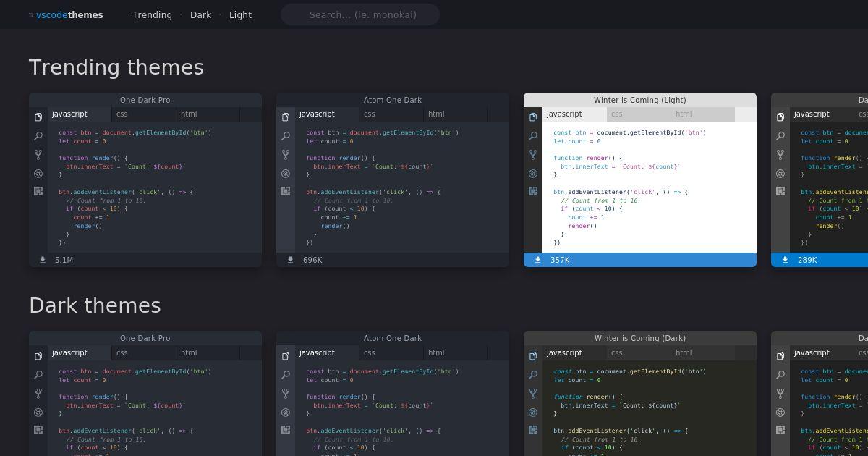Click the debug icon in trending One Dark Pro card
This screenshot has height=456, width=868.
point(38,173)
